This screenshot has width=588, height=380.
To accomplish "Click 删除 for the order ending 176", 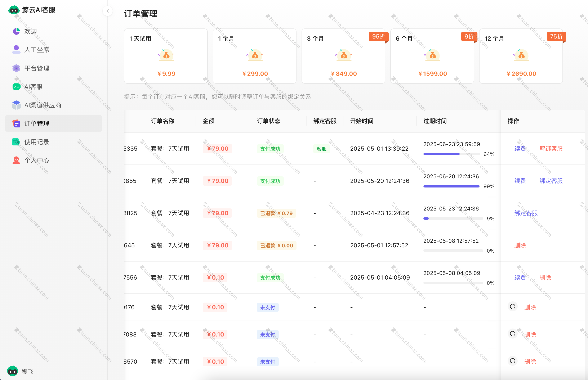I will [530, 307].
